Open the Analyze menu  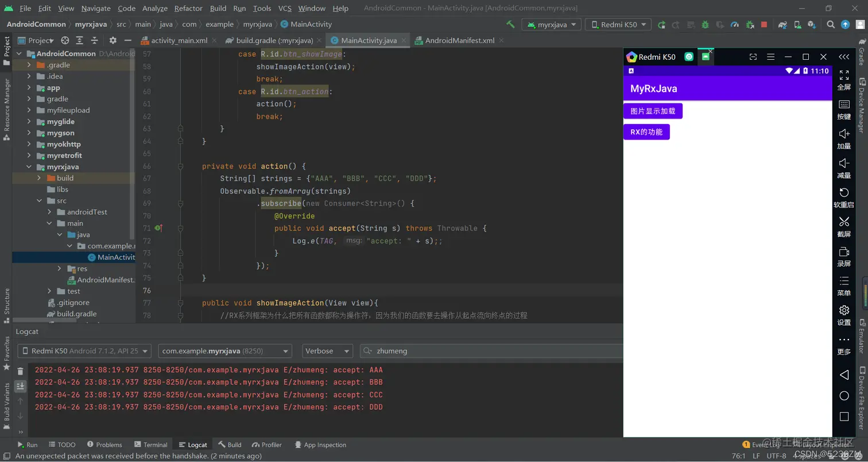[x=154, y=8]
